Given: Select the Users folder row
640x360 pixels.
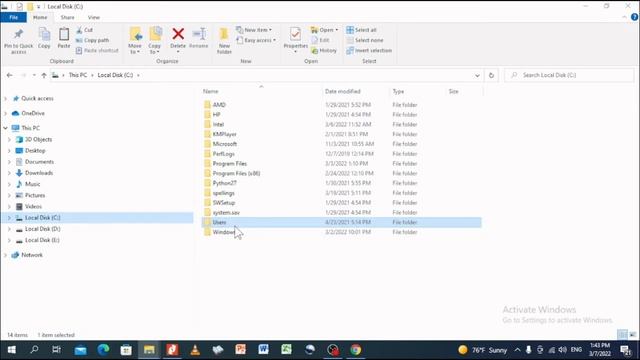Looking at the screenshot, I should pos(342,222).
